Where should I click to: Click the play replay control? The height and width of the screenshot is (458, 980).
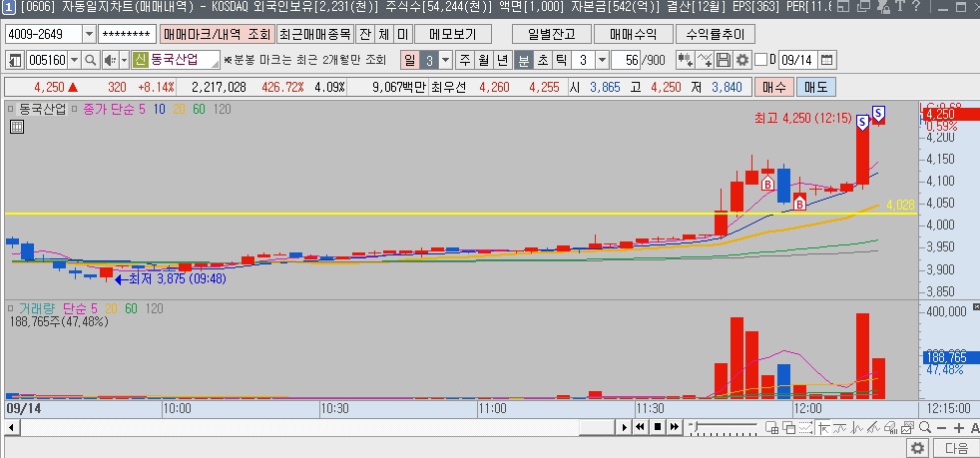pyautogui.click(x=624, y=427)
